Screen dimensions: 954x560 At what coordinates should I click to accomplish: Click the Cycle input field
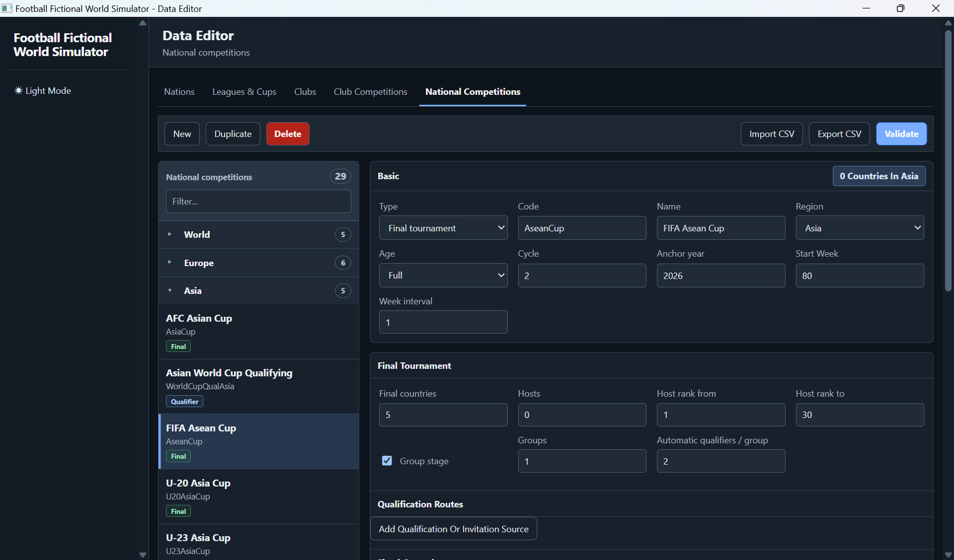coord(582,275)
